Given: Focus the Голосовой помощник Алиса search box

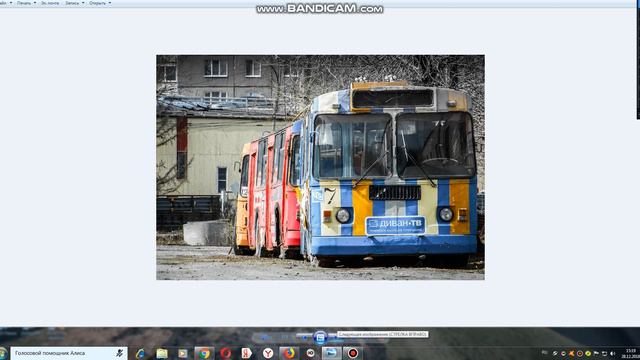Looking at the screenshot, I should pyautogui.click(x=69, y=353).
